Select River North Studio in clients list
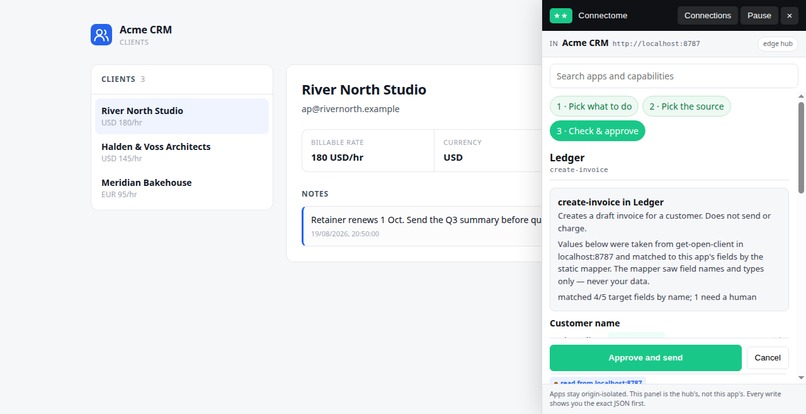 [x=182, y=116]
